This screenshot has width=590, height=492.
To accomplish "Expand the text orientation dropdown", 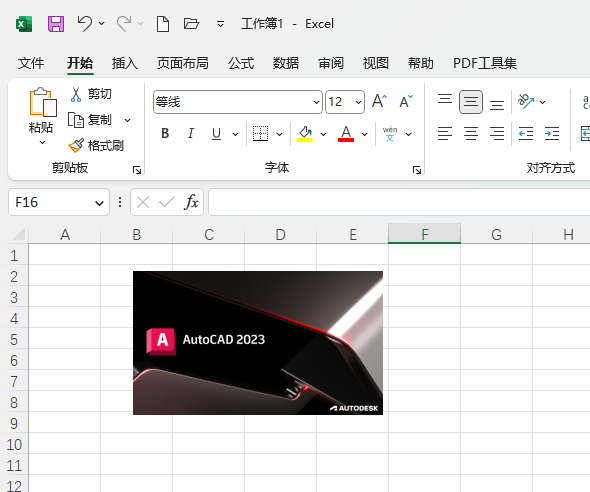I will tap(543, 102).
